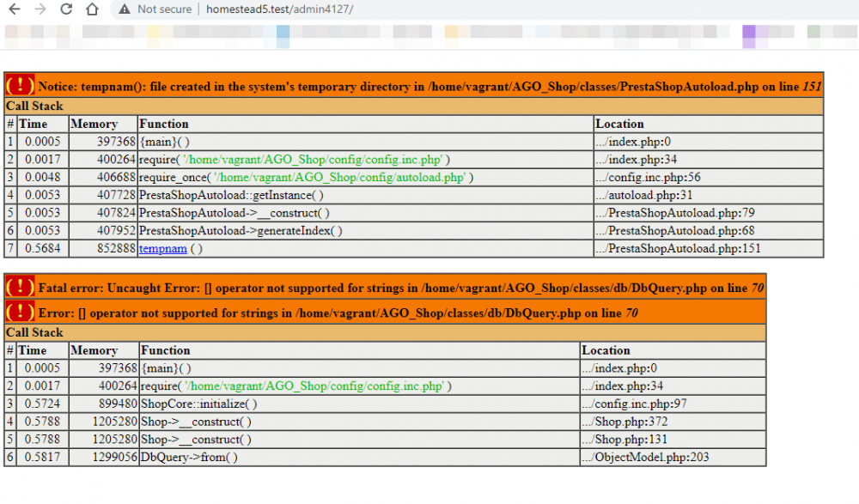
Task: Click the 'Error: [] operator not supported' heading
Action: (x=338, y=313)
